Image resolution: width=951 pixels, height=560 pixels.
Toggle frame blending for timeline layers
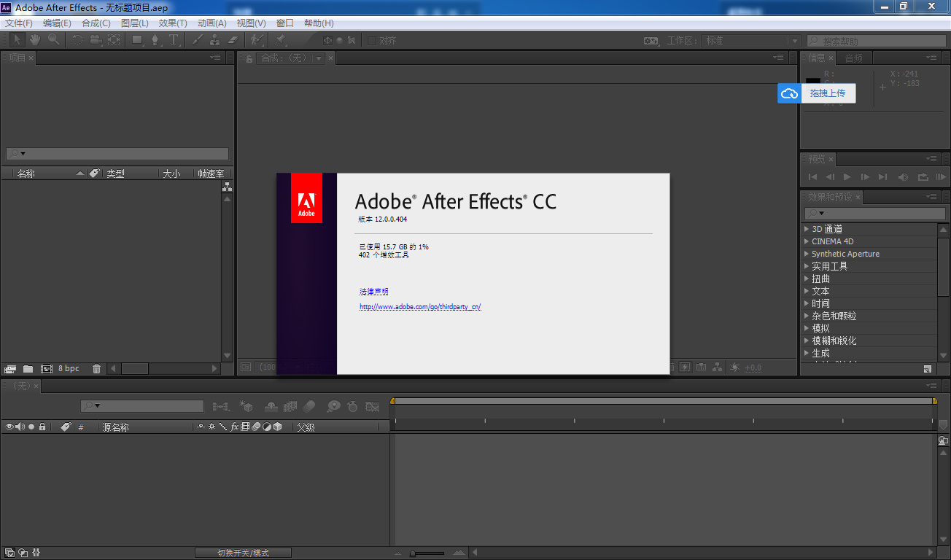coord(290,406)
